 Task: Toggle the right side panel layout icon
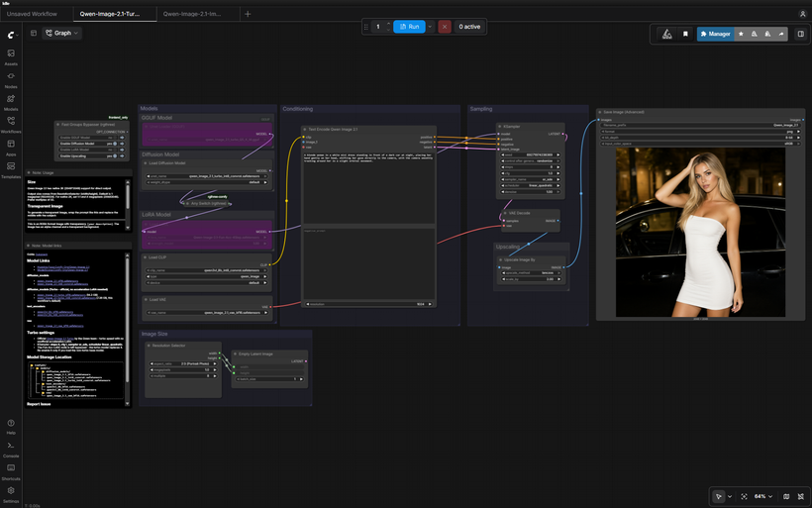point(800,34)
